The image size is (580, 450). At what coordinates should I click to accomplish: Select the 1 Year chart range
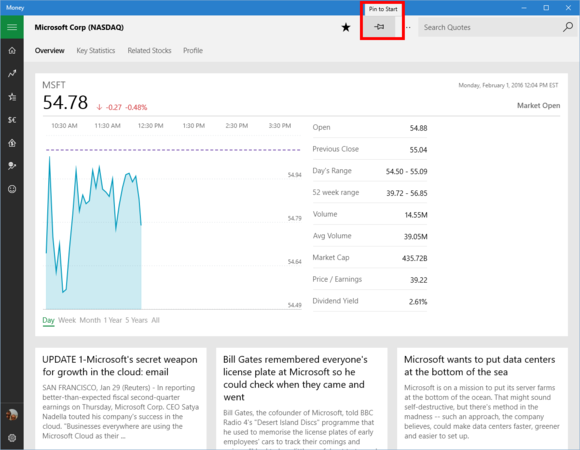(112, 320)
